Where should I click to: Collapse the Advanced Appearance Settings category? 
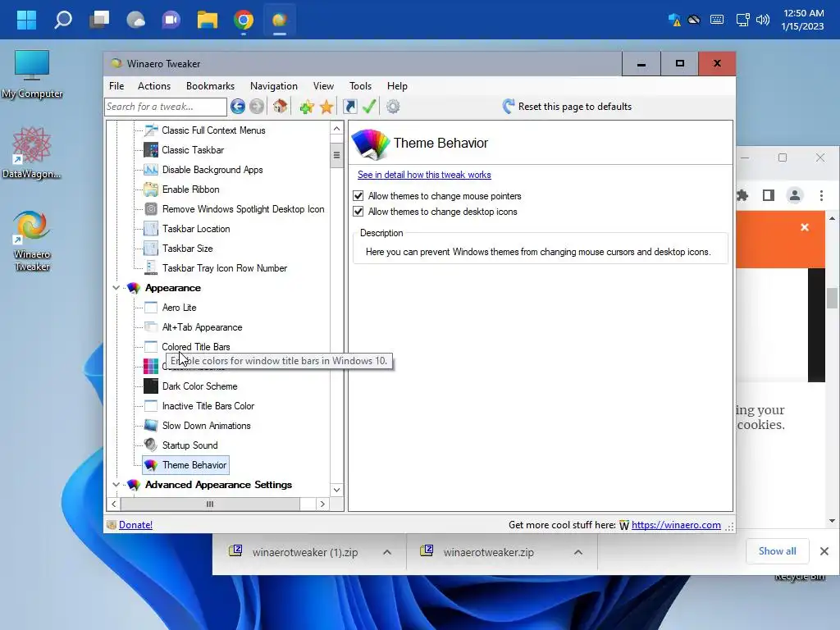coord(116,484)
